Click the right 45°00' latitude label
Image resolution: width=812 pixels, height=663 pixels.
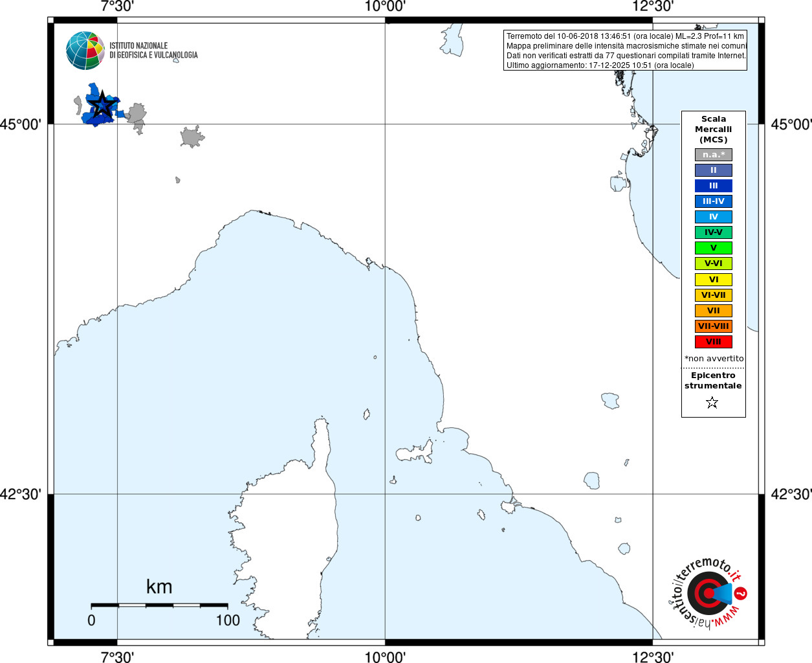point(791,124)
